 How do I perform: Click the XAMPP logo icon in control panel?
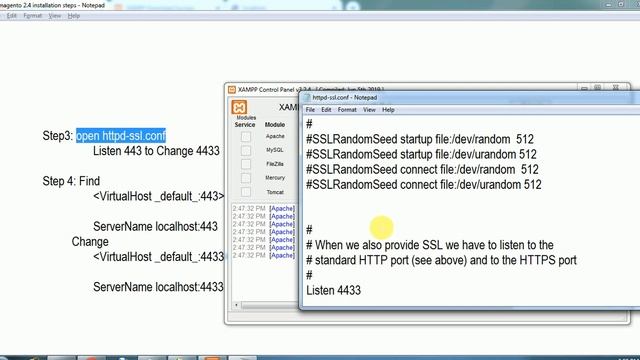(x=239, y=107)
